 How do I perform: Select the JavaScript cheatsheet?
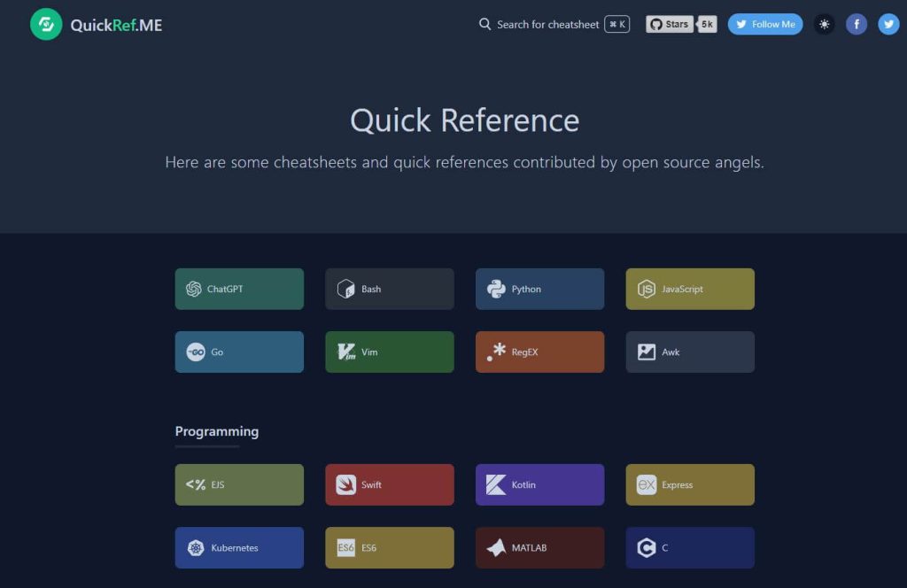coord(689,289)
